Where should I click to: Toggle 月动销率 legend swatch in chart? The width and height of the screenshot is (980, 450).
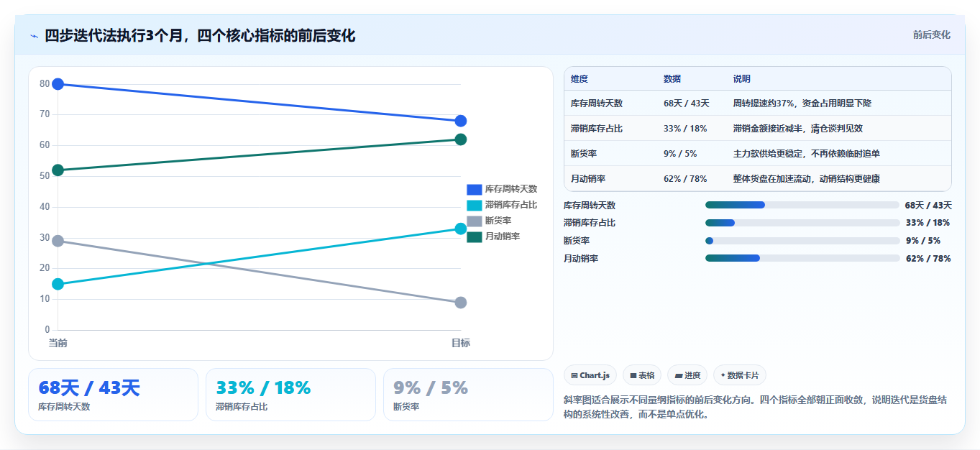pos(474,237)
